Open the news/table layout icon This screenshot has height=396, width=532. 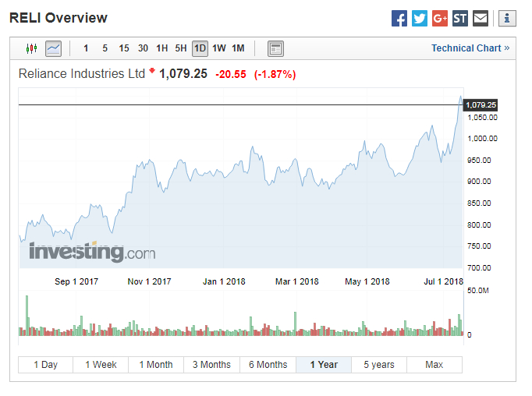275,48
